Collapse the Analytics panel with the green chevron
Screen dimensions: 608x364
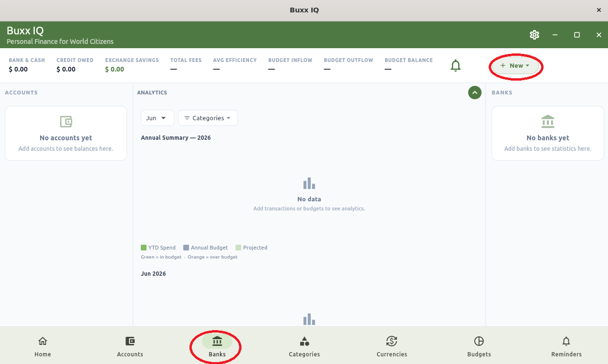(x=475, y=93)
